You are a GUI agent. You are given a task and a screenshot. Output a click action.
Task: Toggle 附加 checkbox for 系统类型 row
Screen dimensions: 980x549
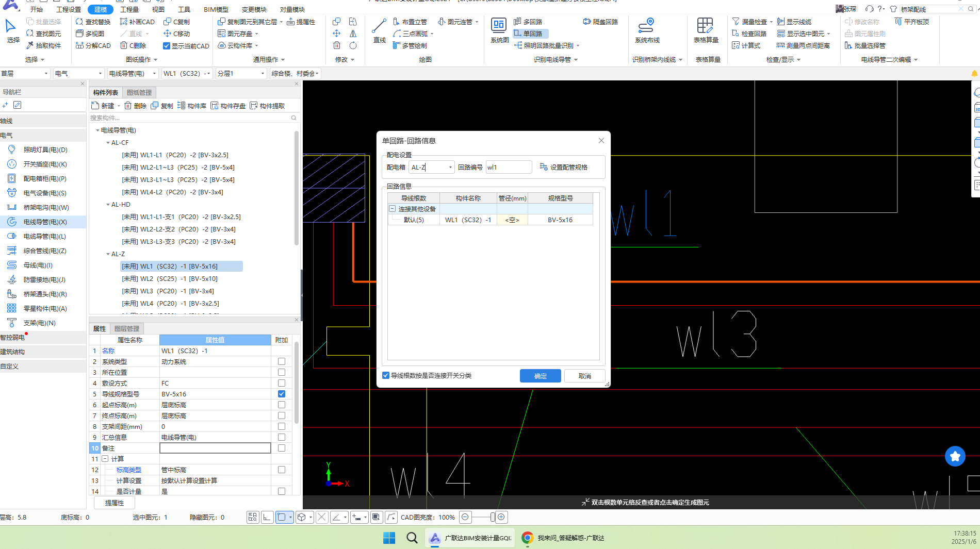click(282, 361)
